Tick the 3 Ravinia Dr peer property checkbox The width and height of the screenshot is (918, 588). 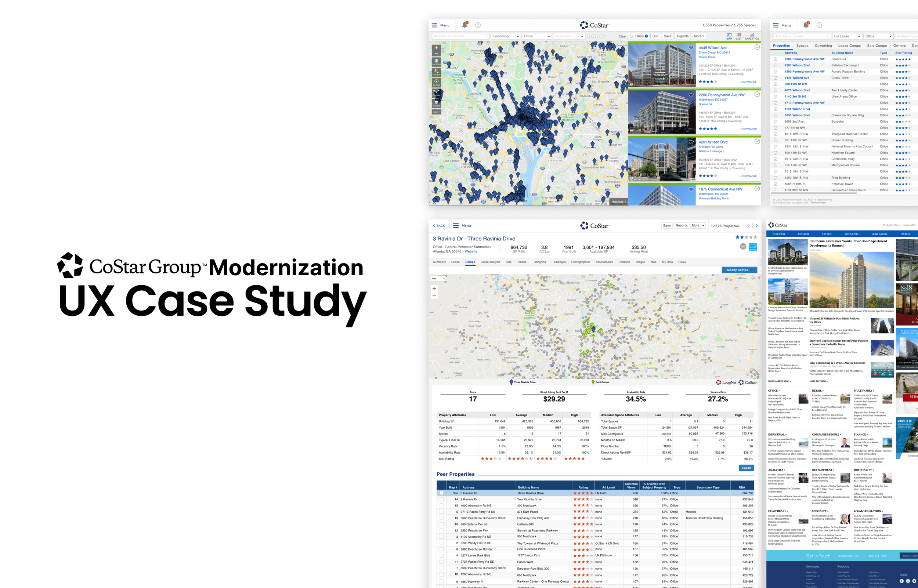pyautogui.click(x=442, y=493)
